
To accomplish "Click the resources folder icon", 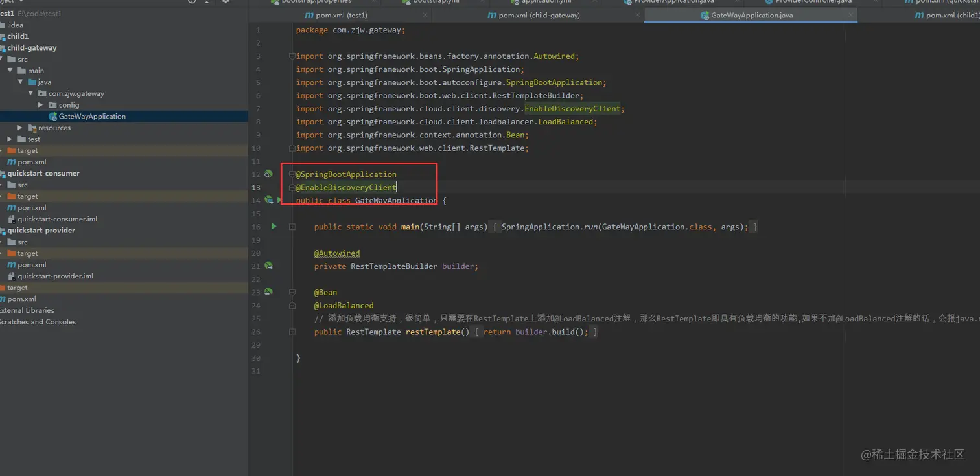I will click(x=32, y=128).
